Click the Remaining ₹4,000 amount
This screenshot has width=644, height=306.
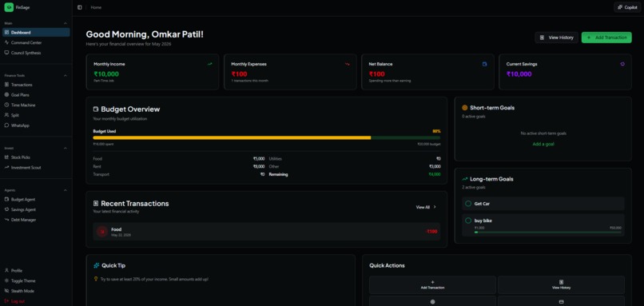coord(435,174)
